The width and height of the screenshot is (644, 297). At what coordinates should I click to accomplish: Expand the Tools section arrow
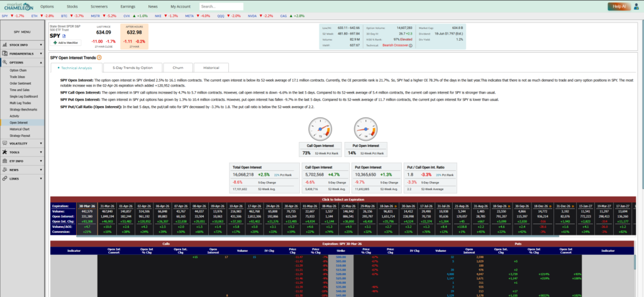(41, 152)
